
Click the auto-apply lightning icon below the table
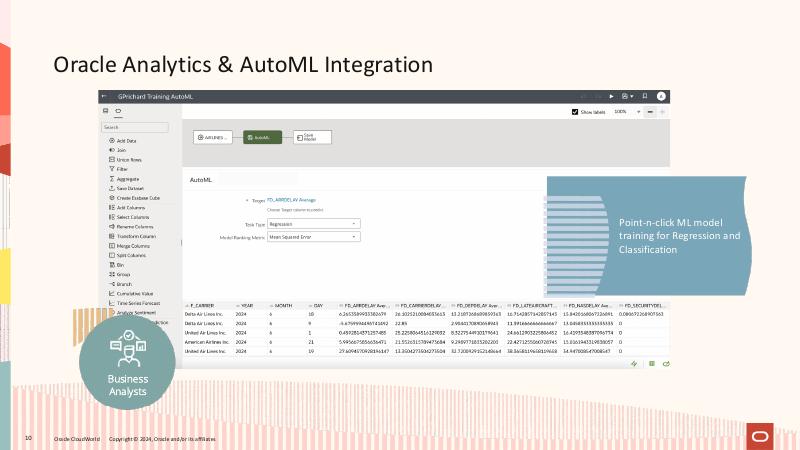634,364
